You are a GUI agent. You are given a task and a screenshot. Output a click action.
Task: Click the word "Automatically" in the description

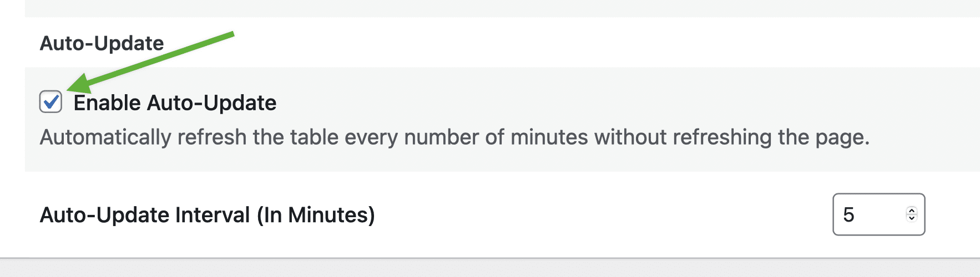tap(105, 137)
